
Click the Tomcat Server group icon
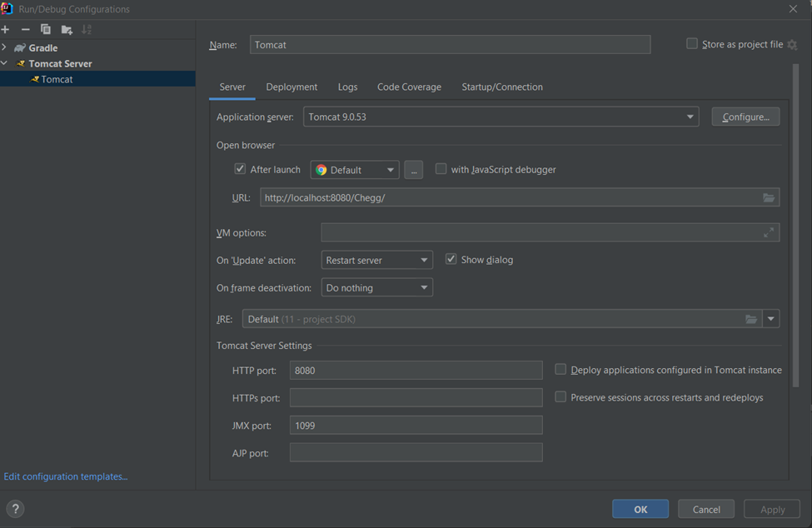tap(21, 63)
